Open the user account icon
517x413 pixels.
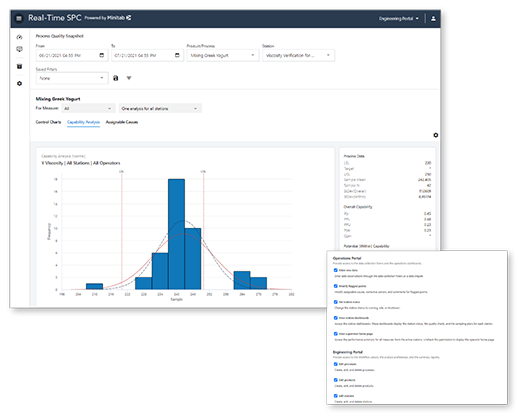pos(433,19)
